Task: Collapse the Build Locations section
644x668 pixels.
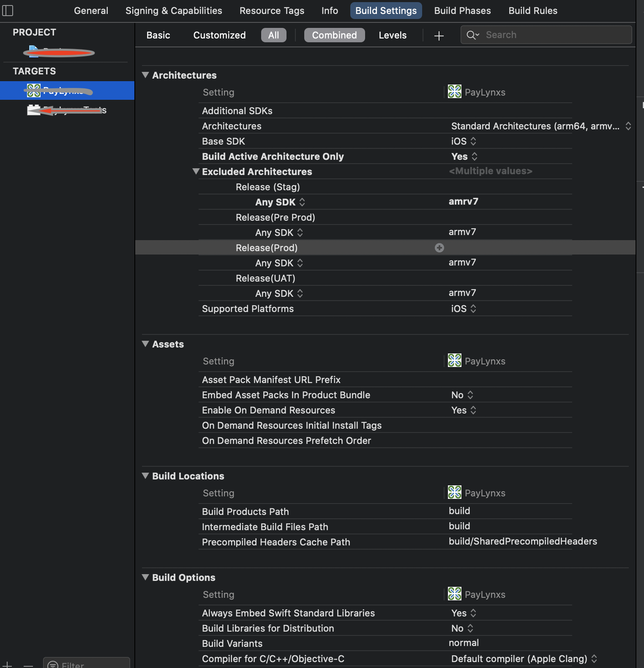Action: point(145,476)
